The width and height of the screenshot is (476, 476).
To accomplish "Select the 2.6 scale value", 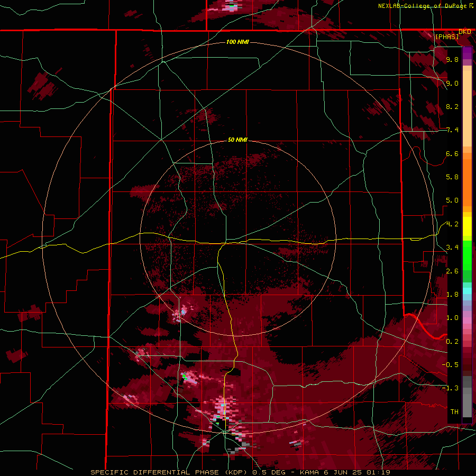I will pyautogui.click(x=452, y=271).
